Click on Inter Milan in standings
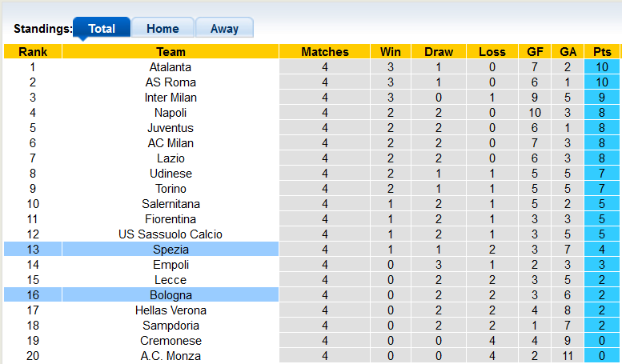This screenshot has height=364, width=622. (171, 98)
